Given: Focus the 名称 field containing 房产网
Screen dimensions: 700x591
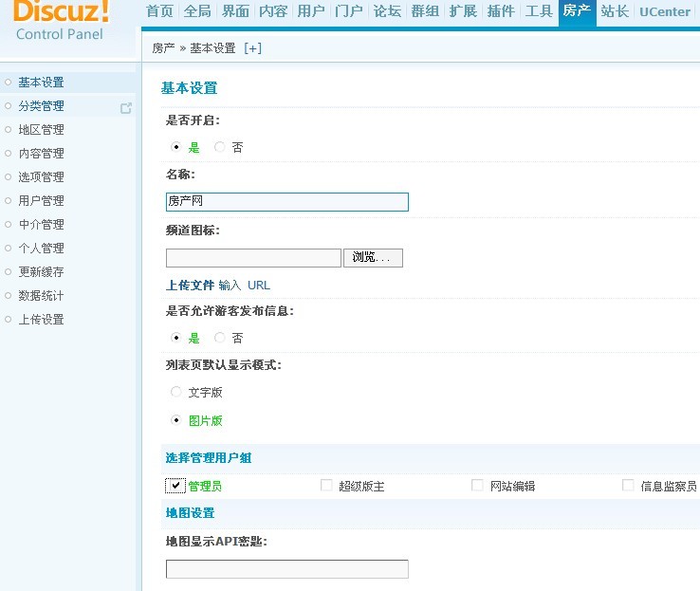Looking at the screenshot, I should tap(287, 202).
